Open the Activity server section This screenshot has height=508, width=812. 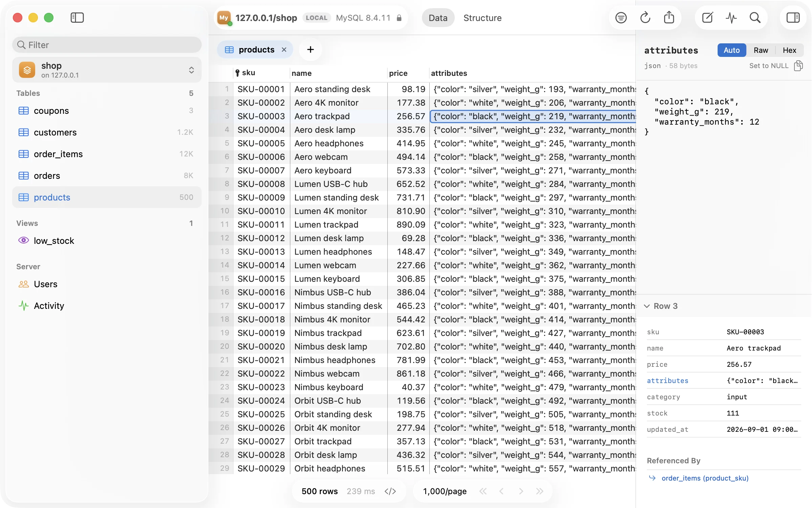pyautogui.click(x=107, y=305)
